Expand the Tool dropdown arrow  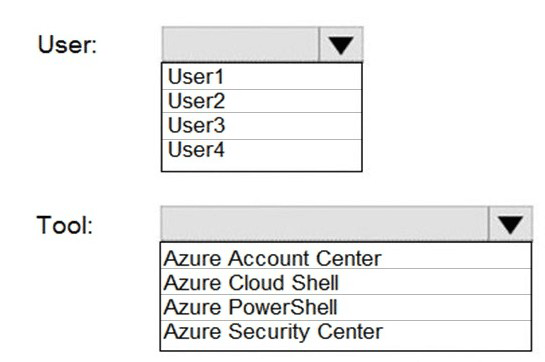(x=510, y=224)
